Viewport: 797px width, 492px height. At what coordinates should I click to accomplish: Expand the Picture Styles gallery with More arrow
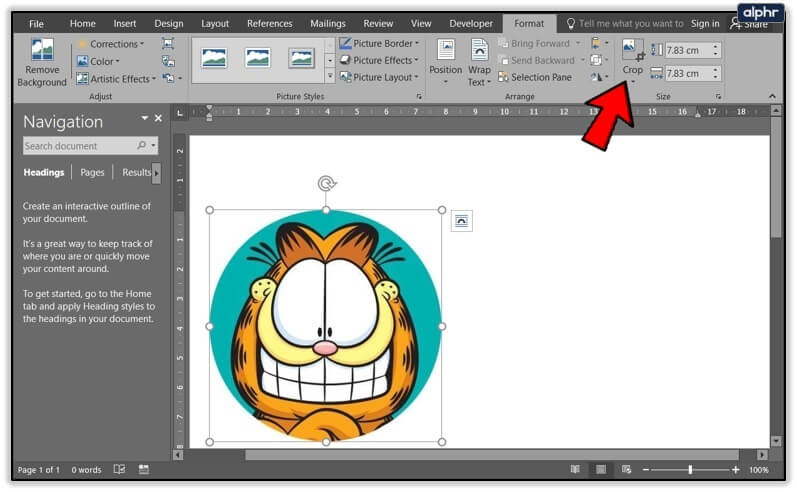(x=330, y=76)
